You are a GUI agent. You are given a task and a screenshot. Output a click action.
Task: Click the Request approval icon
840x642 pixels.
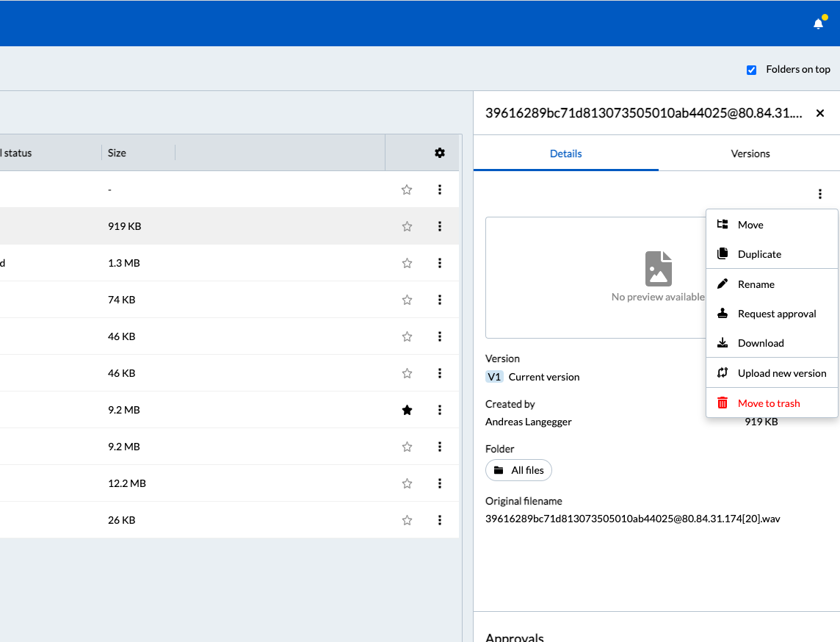(723, 313)
